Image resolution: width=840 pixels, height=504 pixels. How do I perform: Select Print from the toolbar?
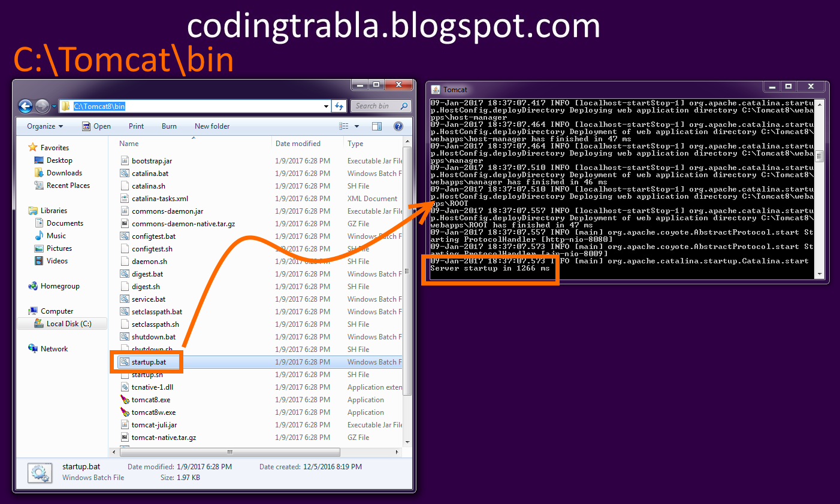(x=136, y=126)
